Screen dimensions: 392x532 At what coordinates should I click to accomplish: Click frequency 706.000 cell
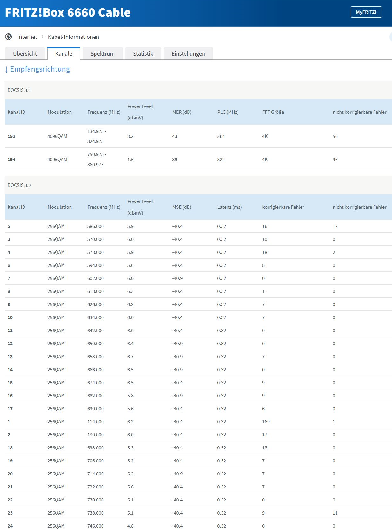click(96, 461)
